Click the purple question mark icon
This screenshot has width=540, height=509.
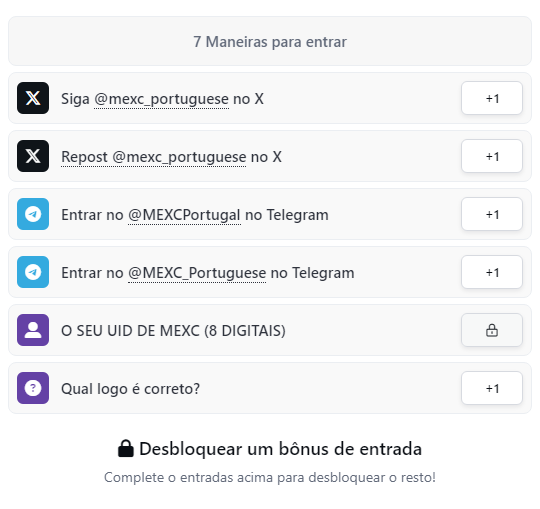coord(33,388)
